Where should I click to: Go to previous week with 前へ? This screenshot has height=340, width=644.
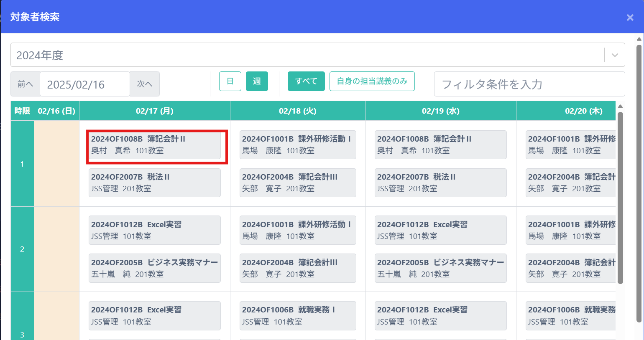pyautogui.click(x=25, y=84)
